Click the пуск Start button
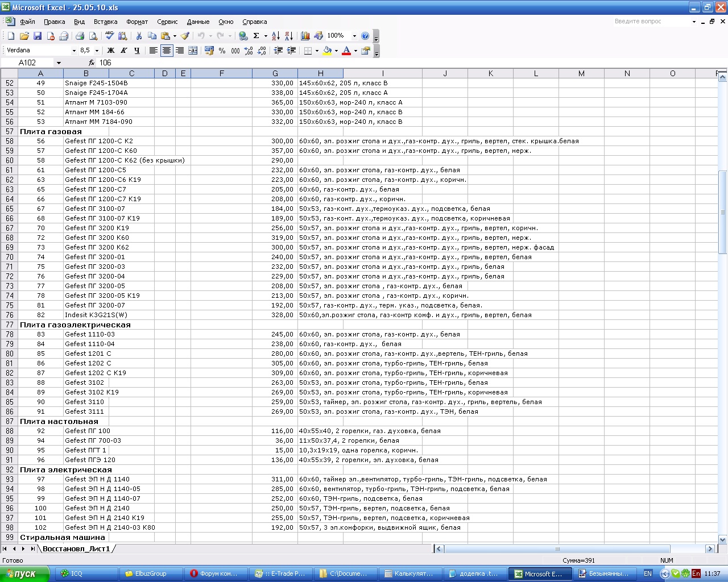The width and height of the screenshot is (728, 582). click(25, 574)
